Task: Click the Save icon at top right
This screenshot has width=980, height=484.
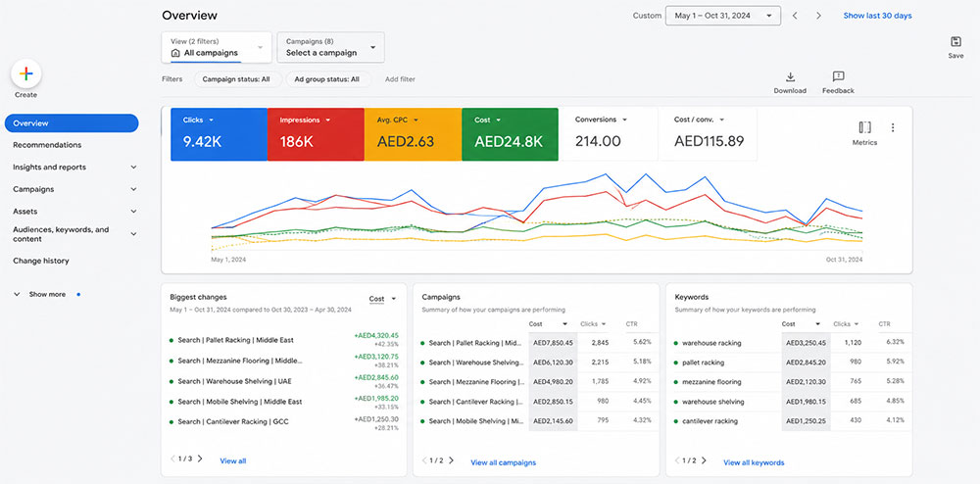Action: click(955, 42)
